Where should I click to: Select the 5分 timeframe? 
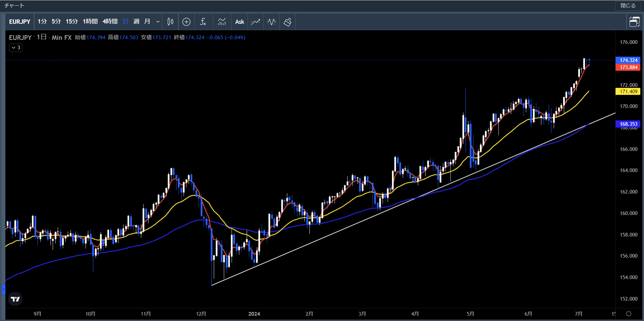[x=56, y=22]
